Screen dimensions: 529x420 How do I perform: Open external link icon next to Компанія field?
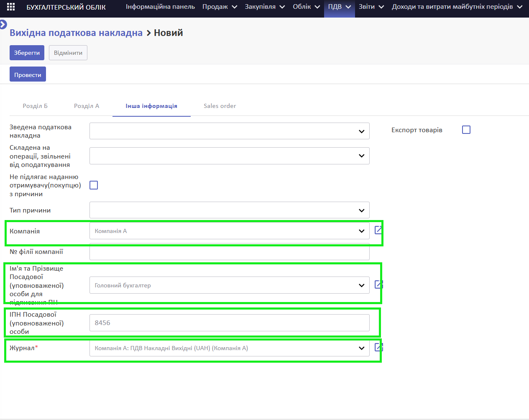tap(378, 230)
